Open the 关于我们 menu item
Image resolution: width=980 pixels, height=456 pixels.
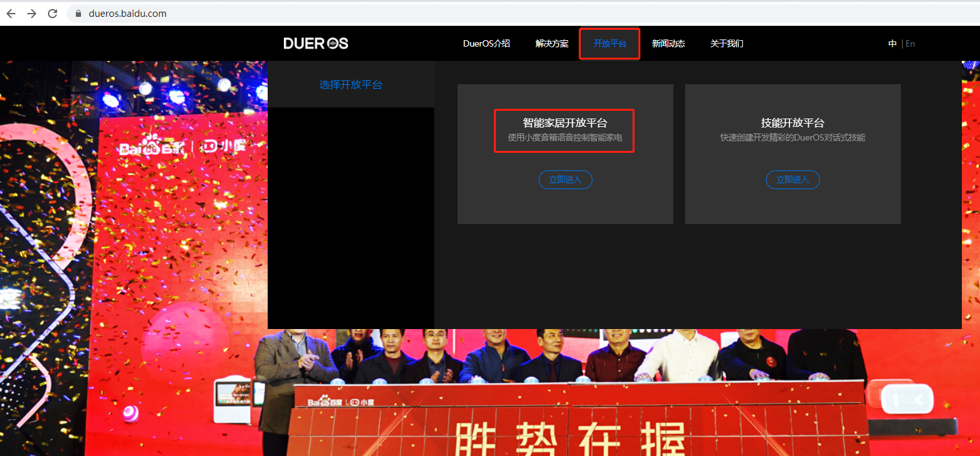click(727, 43)
